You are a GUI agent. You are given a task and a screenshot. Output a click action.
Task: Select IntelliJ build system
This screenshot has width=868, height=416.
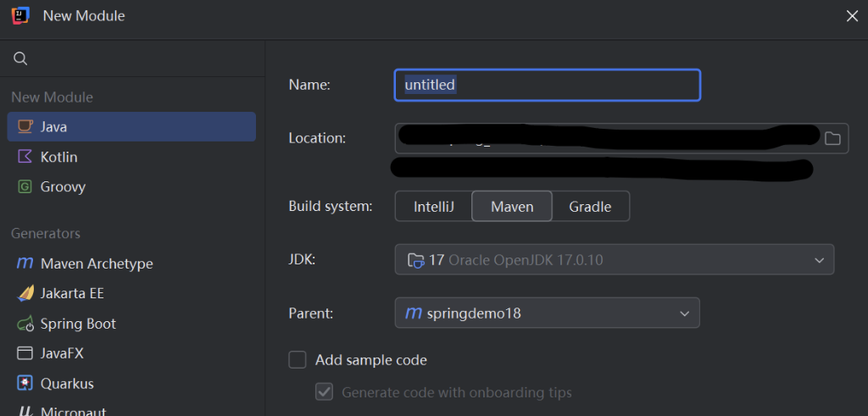point(433,207)
